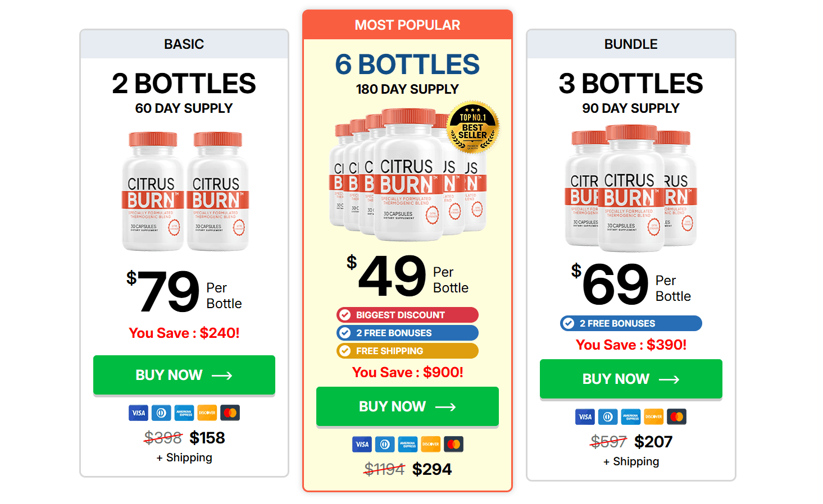Image resolution: width=823 pixels, height=504 pixels.
Task: Click the crossed-out $1194 price
Action: click(x=385, y=469)
